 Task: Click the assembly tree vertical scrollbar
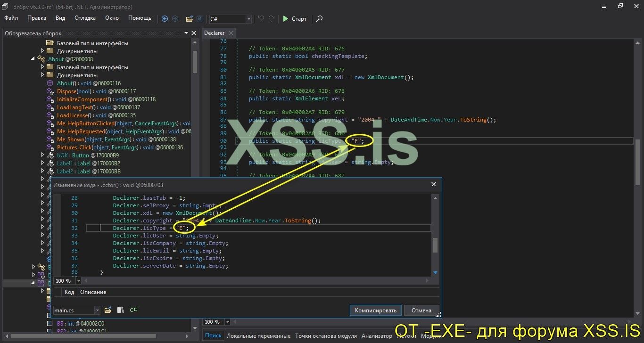point(195,63)
